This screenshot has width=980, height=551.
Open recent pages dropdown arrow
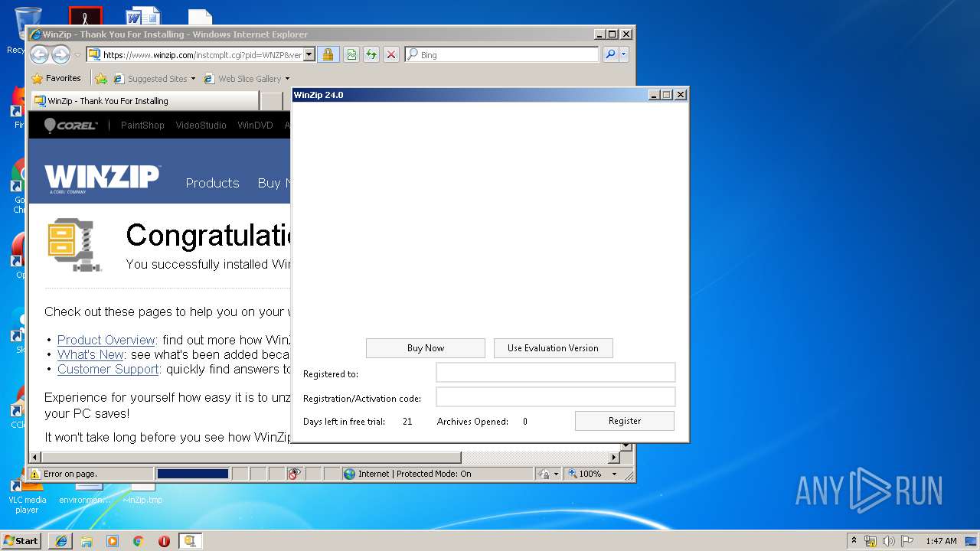click(77, 55)
